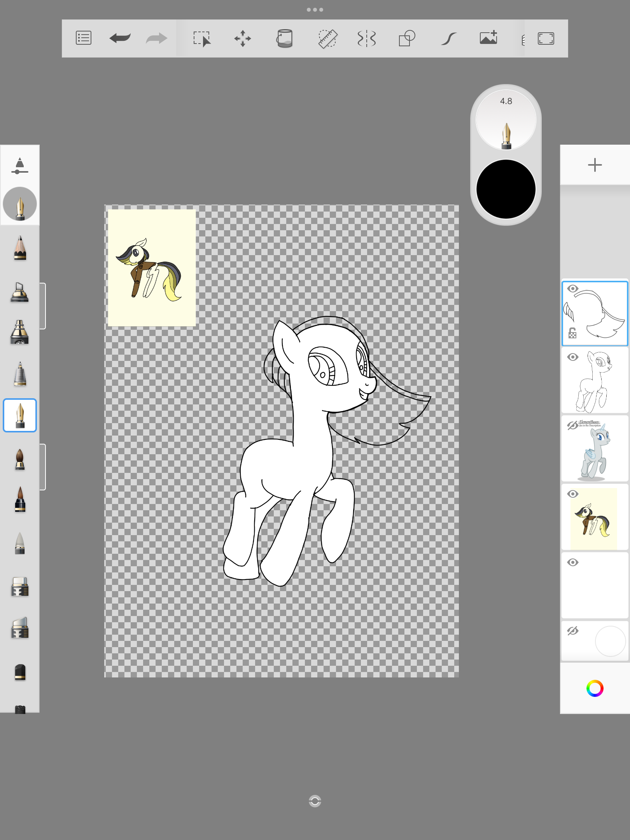Select the solid black block brush
Viewport: 630px width, 840px height.
click(x=20, y=672)
